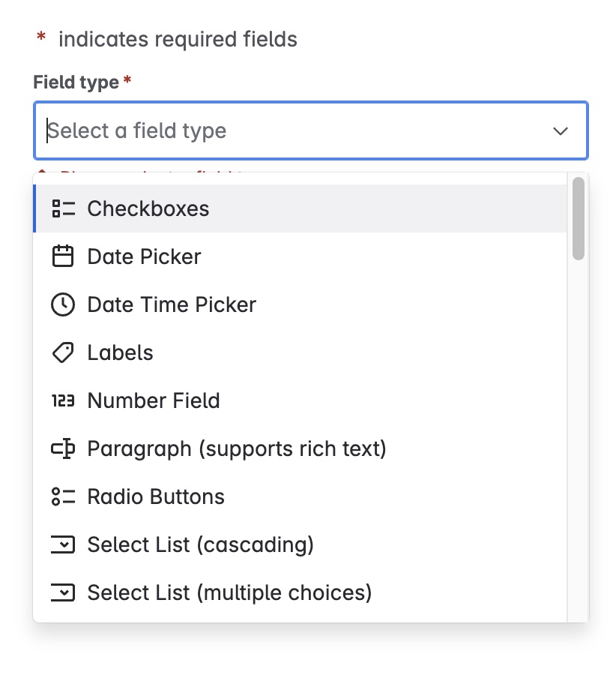616x693 pixels.
Task: Click the Select List cascading icon
Action: click(63, 544)
